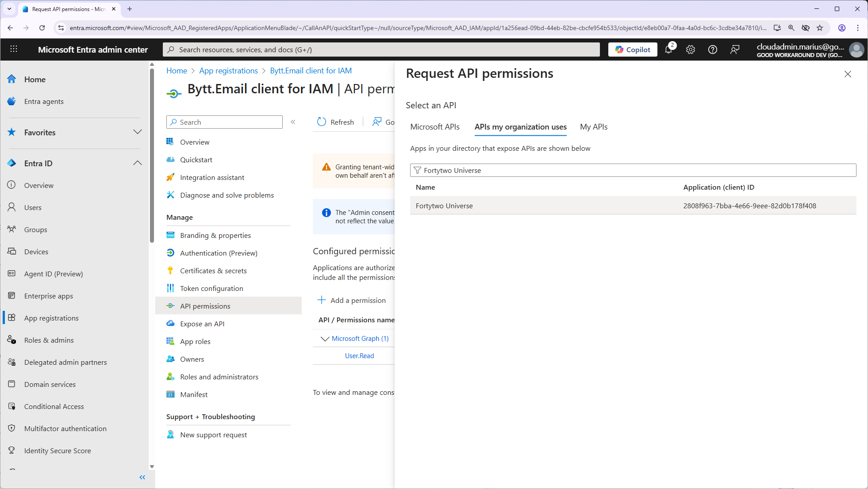This screenshot has height=489, width=868.
Task: Collapse the Entra ID section
Action: (137, 163)
